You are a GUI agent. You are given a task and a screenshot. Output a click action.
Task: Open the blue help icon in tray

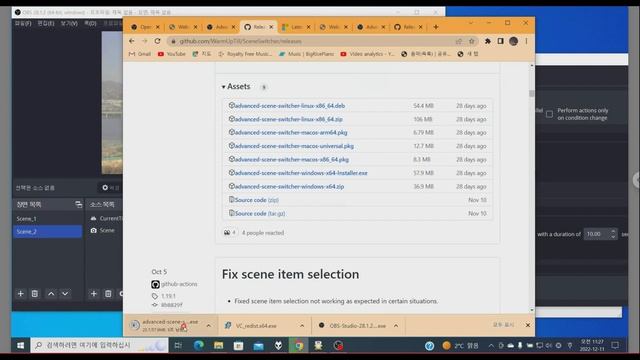click(x=429, y=346)
